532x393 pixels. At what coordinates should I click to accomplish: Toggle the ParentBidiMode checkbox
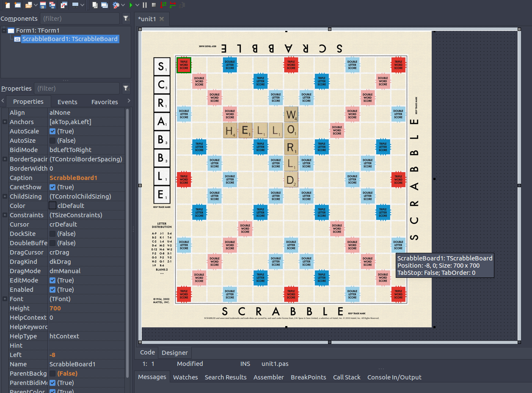click(x=52, y=383)
